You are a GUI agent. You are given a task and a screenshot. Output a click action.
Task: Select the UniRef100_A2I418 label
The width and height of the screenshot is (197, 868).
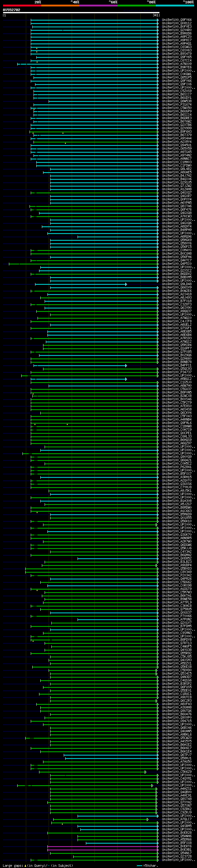click(x=176, y=294)
